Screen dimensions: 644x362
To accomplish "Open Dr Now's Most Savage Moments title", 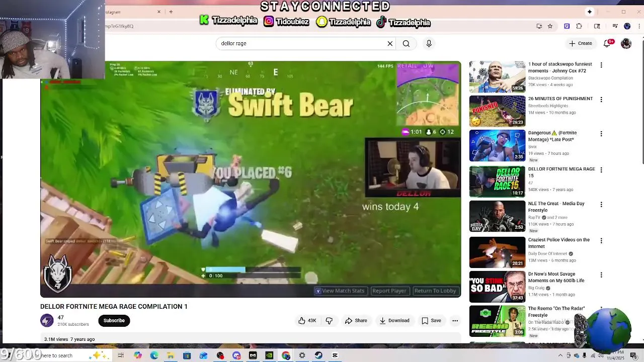I will (x=556, y=277).
